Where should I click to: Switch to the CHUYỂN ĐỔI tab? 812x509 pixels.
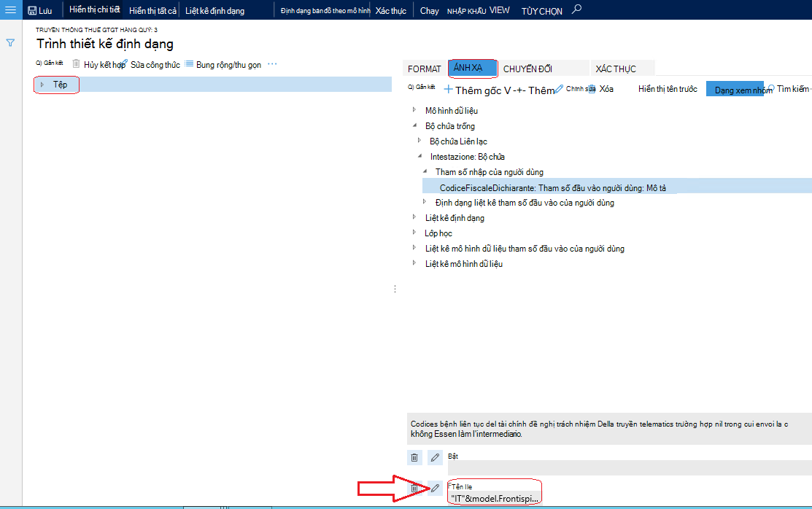[x=527, y=69]
